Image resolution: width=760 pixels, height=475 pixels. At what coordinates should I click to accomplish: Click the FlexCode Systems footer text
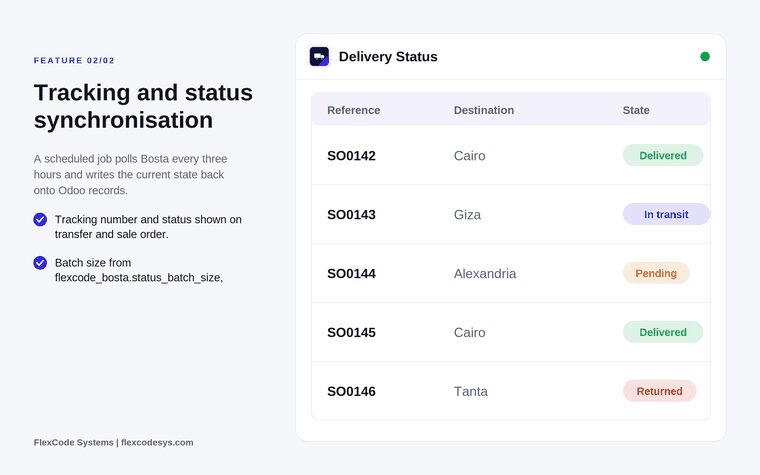click(113, 442)
